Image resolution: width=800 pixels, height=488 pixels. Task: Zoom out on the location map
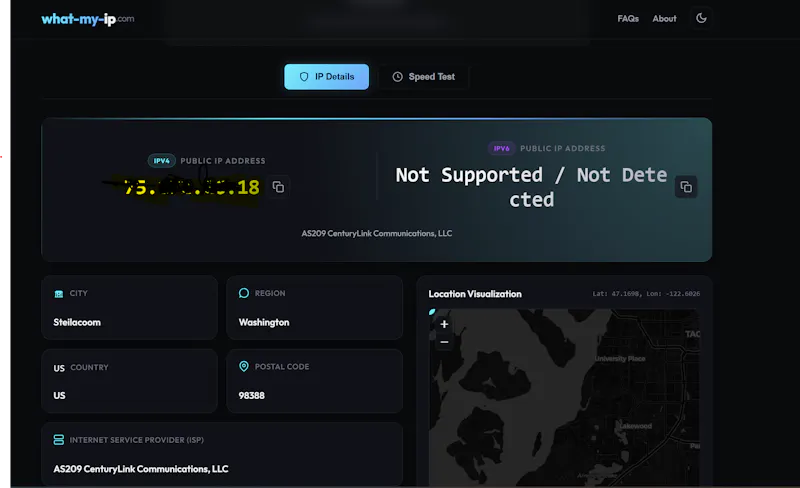pyautogui.click(x=444, y=342)
